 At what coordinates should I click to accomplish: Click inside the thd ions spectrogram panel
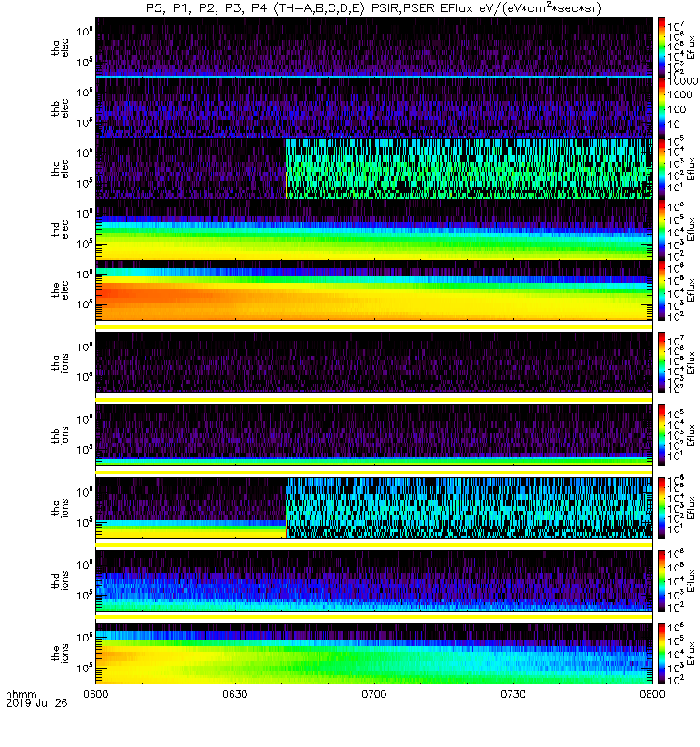[374, 581]
